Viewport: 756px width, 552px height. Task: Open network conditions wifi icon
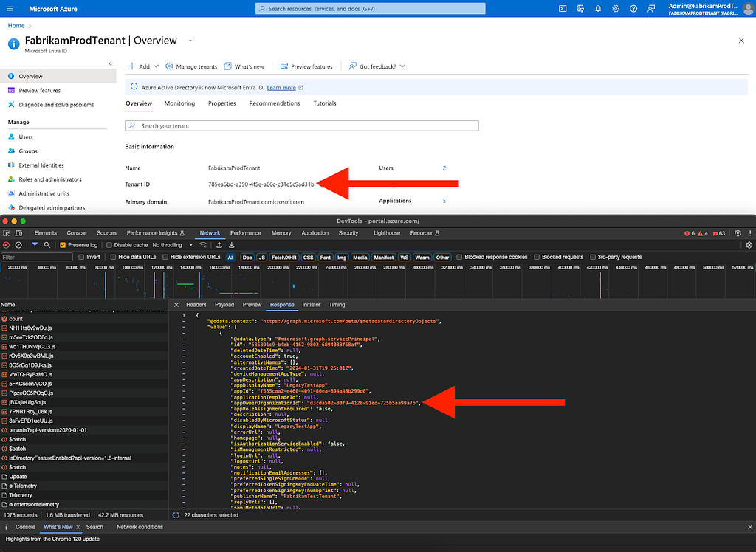pyautogui.click(x=203, y=246)
